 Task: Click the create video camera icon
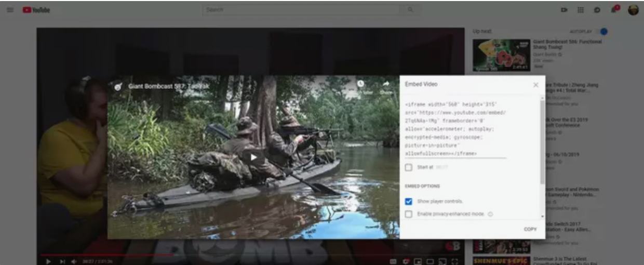tap(564, 10)
